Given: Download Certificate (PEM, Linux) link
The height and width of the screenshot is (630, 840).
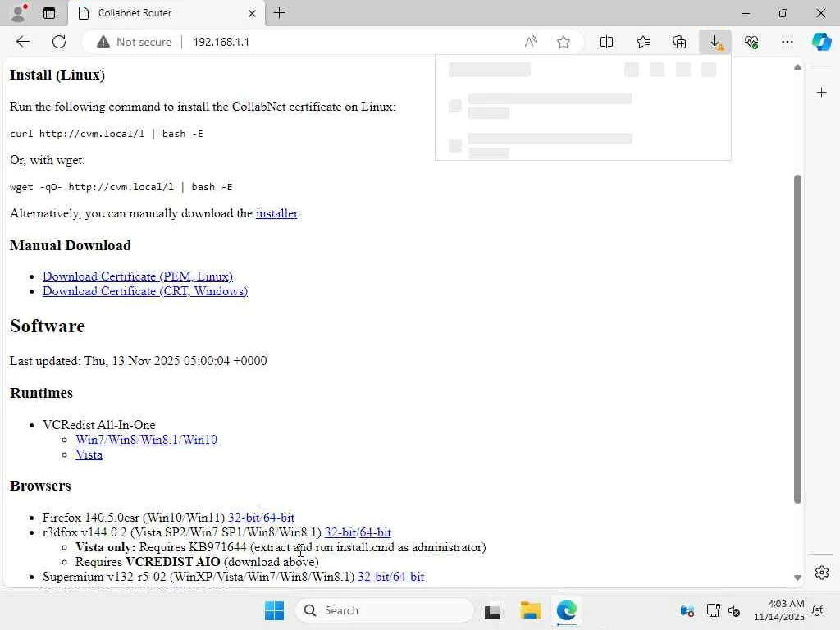Looking at the screenshot, I should pos(138,276).
